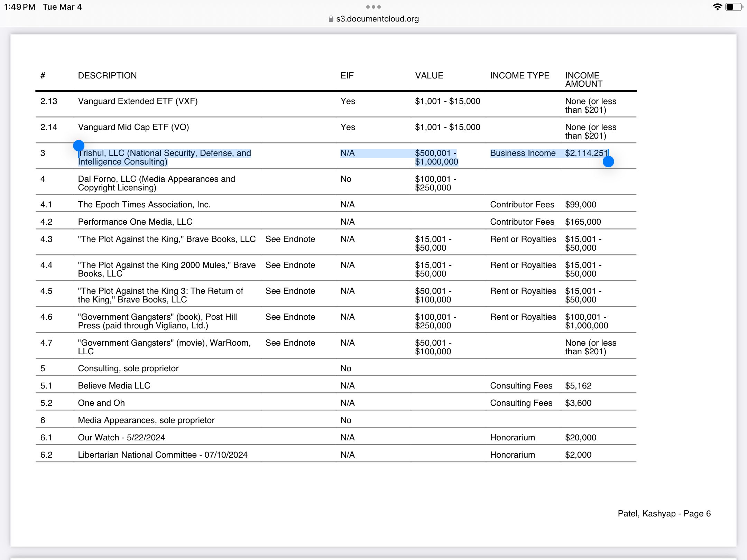Tap 'Consulting, sole proprietor' row text
The width and height of the screenshot is (747, 560).
128,368
